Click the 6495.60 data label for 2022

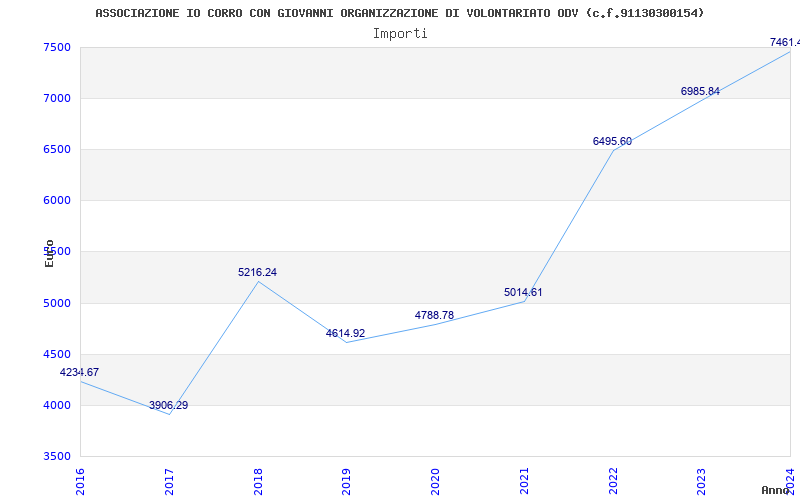612,141
